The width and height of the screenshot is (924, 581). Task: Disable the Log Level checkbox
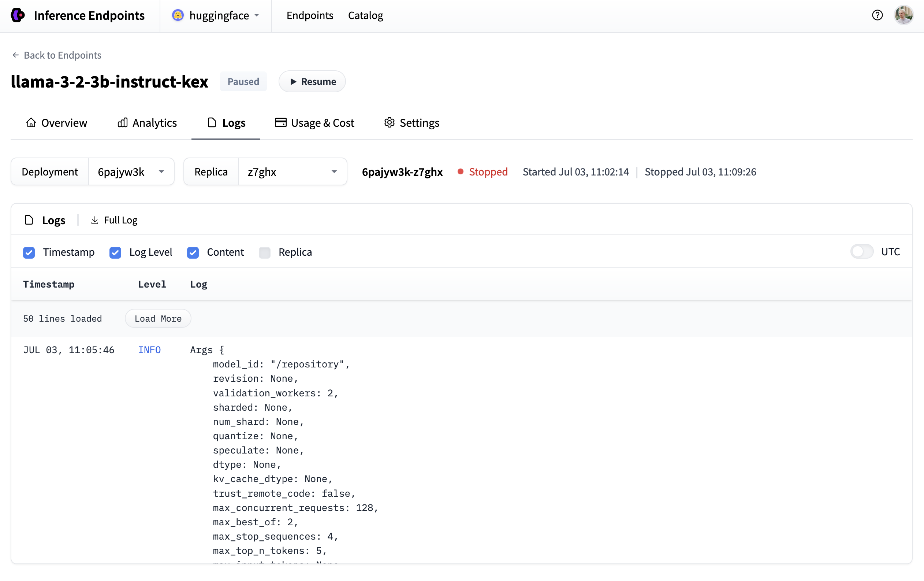[115, 252]
